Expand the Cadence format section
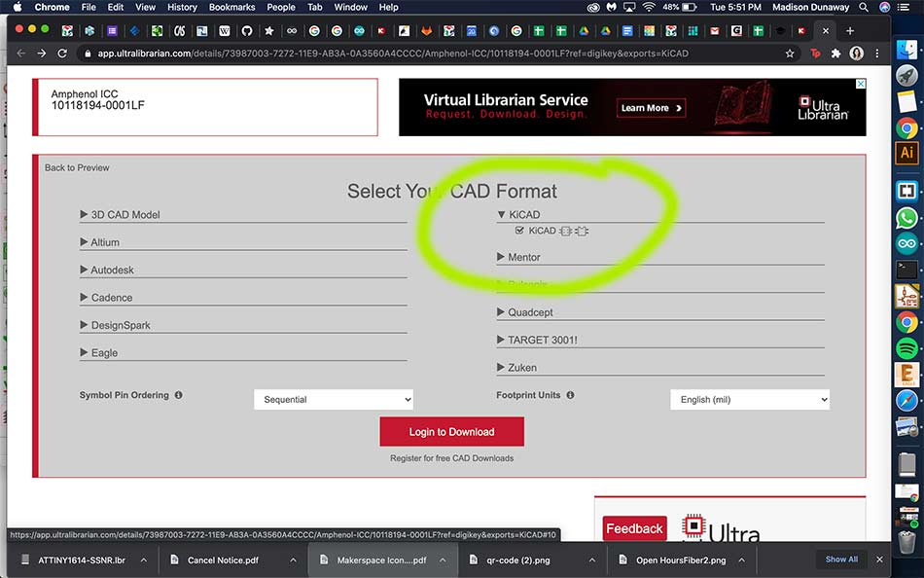This screenshot has height=578, width=924. point(107,298)
